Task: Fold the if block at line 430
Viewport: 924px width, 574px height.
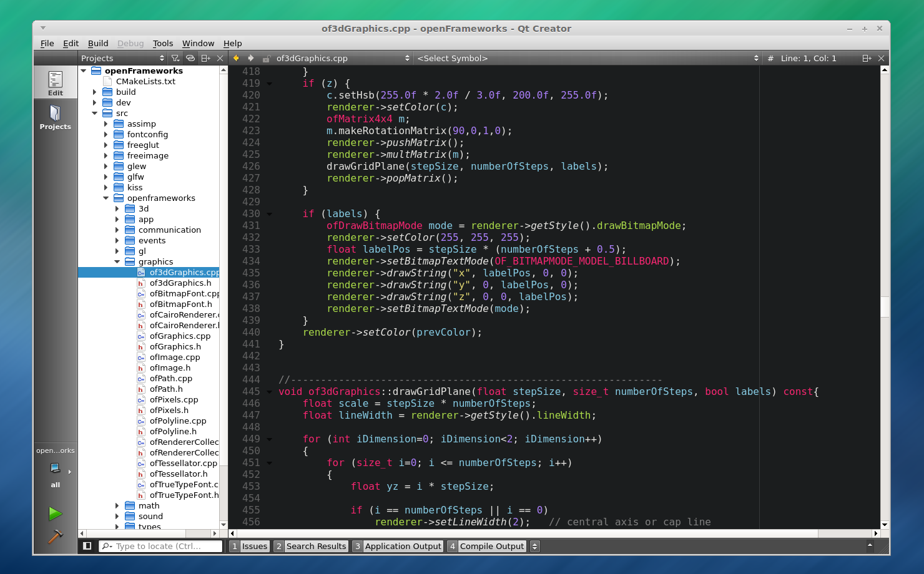Action: tap(270, 214)
